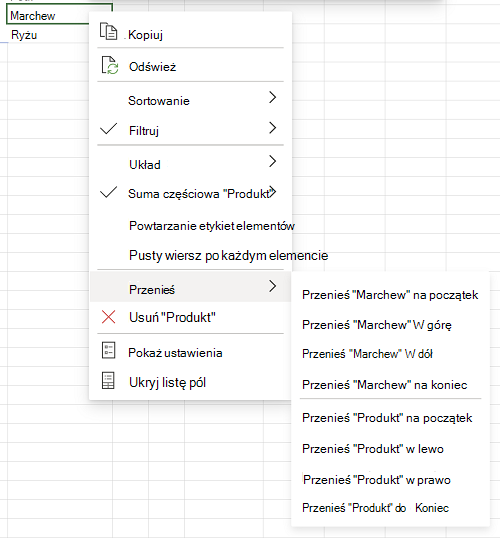Expand the Układ submenu chevron

click(272, 161)
